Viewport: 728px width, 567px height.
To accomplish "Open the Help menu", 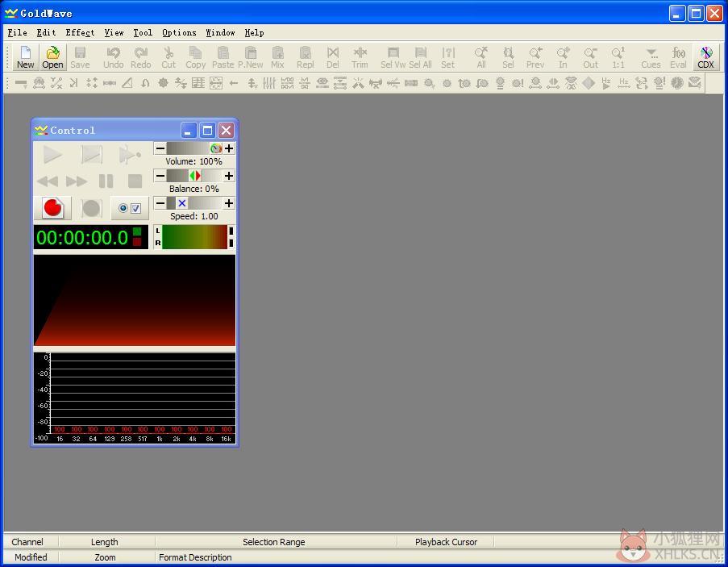I will click(x=254, y=32).
